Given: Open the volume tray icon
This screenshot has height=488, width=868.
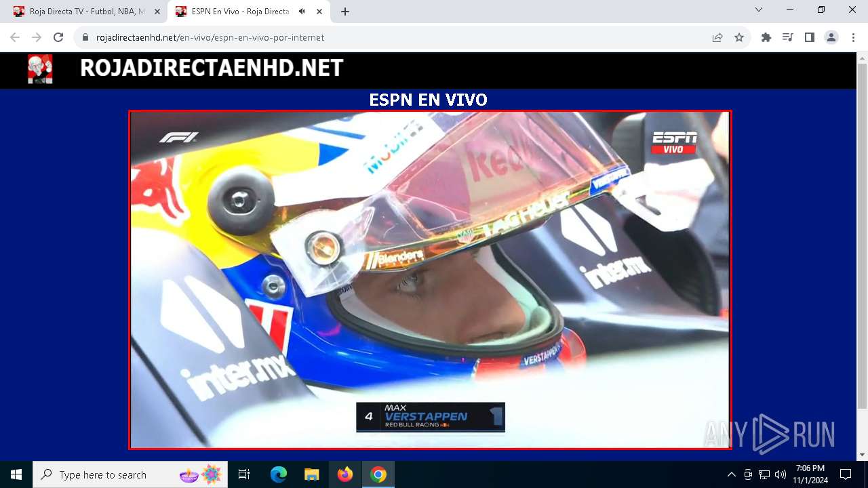Looking at the screenshot, I should [781, 475].
